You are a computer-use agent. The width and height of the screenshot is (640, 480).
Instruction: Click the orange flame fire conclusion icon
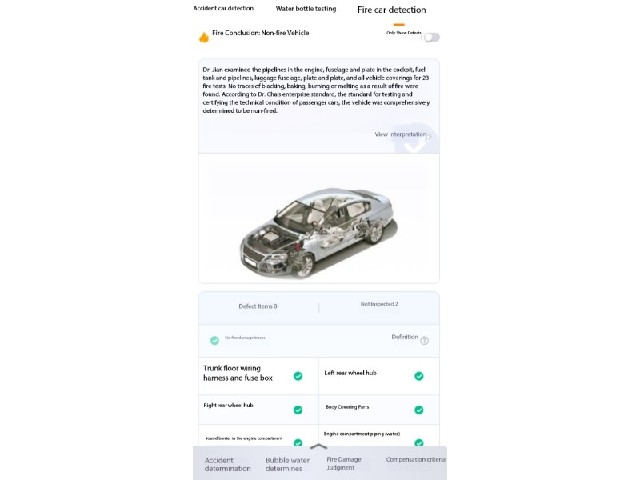pyautogui.click(x=204, y=38)
